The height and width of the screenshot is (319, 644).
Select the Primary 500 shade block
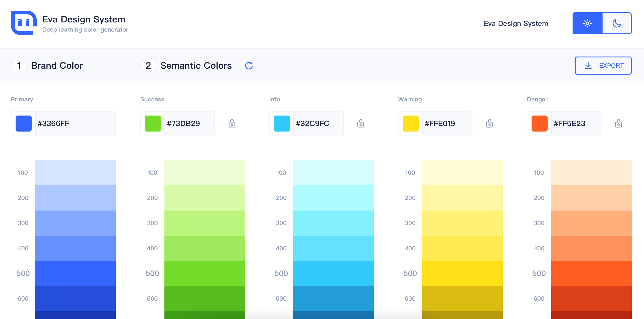(x=75, y=273)
